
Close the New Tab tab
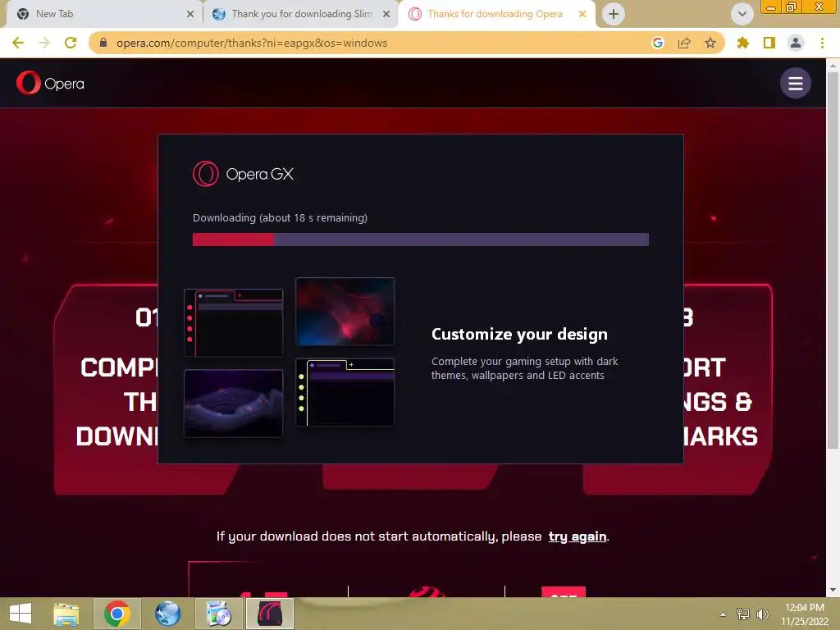[x=190, y=14]
